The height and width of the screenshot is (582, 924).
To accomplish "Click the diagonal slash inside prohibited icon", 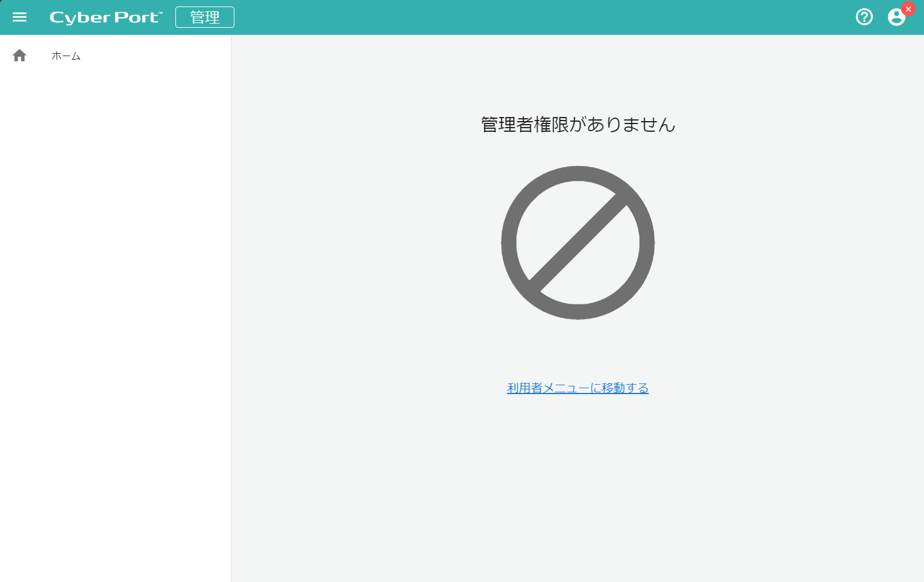I will (x=577, y=243).
